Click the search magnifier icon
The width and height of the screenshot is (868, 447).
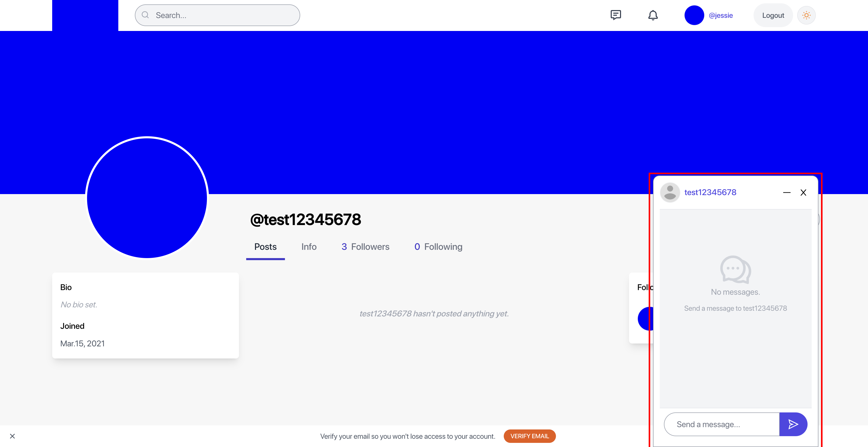pyautogui.click(x=145, y=15)
